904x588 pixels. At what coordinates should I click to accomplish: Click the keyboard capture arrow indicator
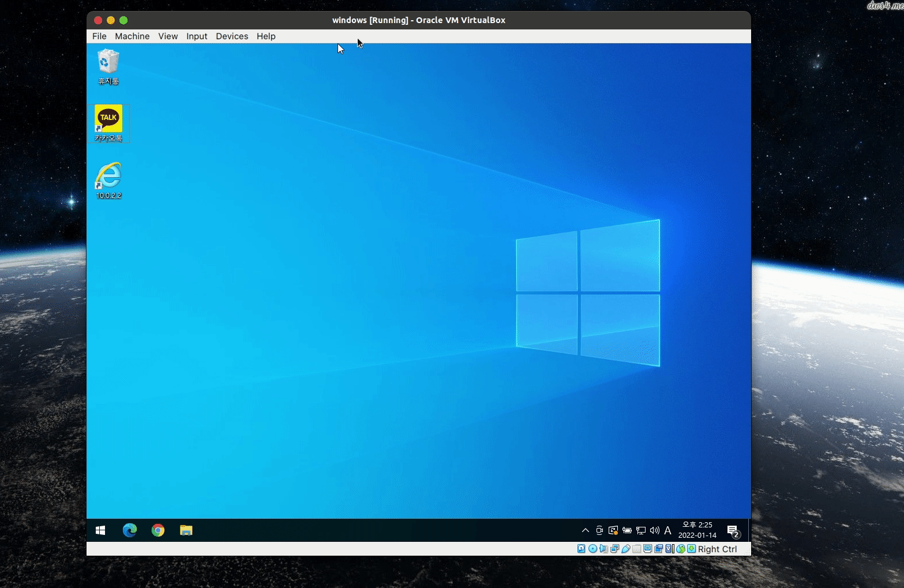(691, 549)
